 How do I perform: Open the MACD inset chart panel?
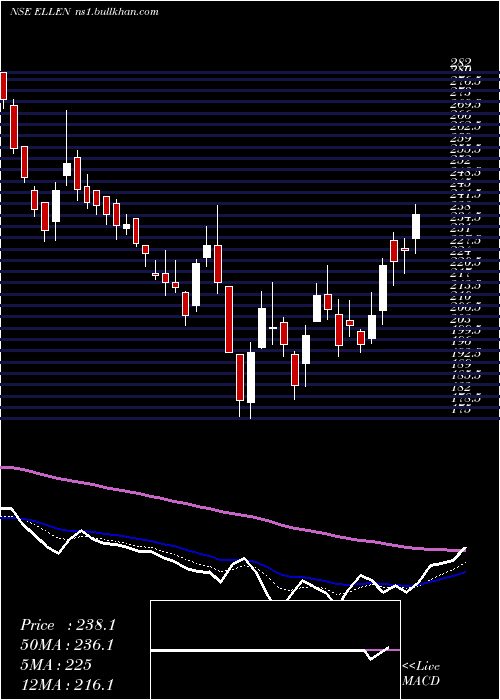click(275, 650)
